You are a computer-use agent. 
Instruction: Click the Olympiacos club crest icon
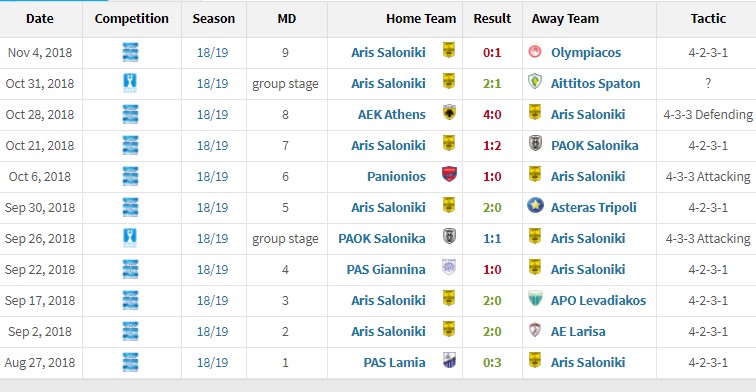click(535, 51)
